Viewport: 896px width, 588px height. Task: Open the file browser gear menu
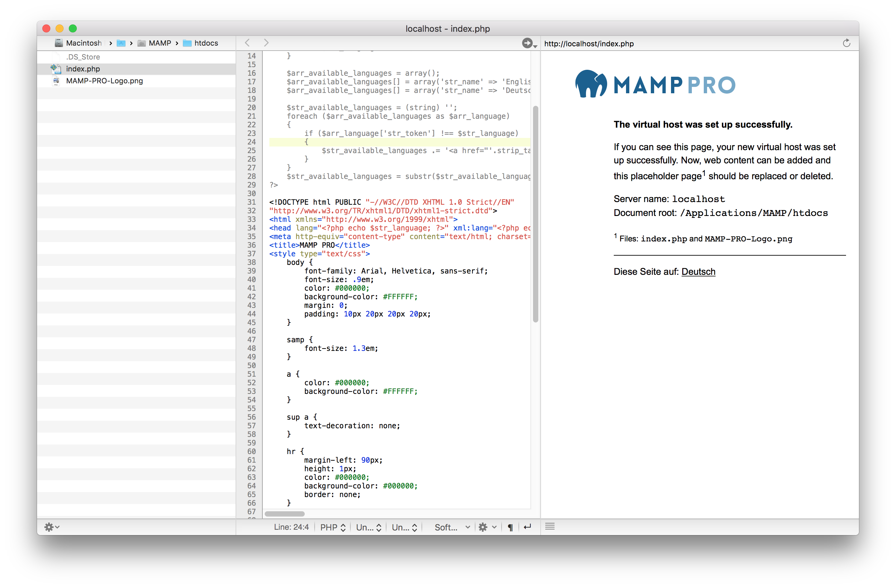(x=52, y=527)
